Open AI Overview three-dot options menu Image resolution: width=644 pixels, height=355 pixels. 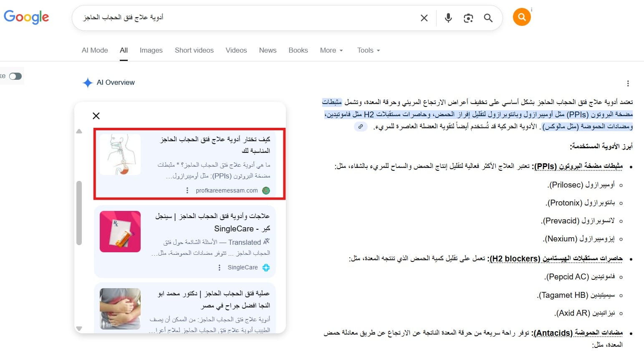click(x=628, y=84)
